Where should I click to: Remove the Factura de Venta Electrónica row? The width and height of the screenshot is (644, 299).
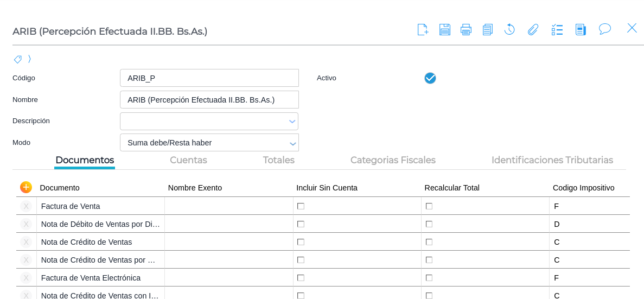(26, 278)
